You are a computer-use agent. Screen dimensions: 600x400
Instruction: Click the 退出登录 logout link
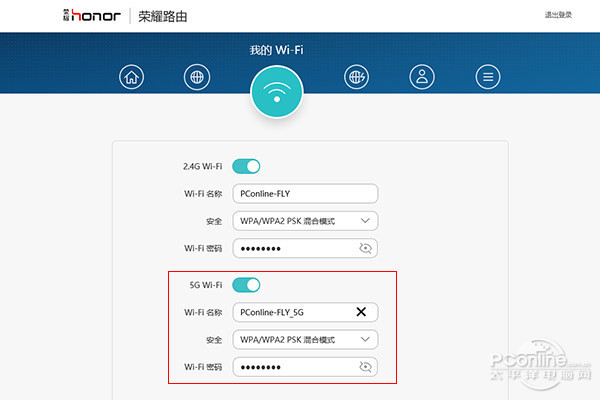point(558,15)
